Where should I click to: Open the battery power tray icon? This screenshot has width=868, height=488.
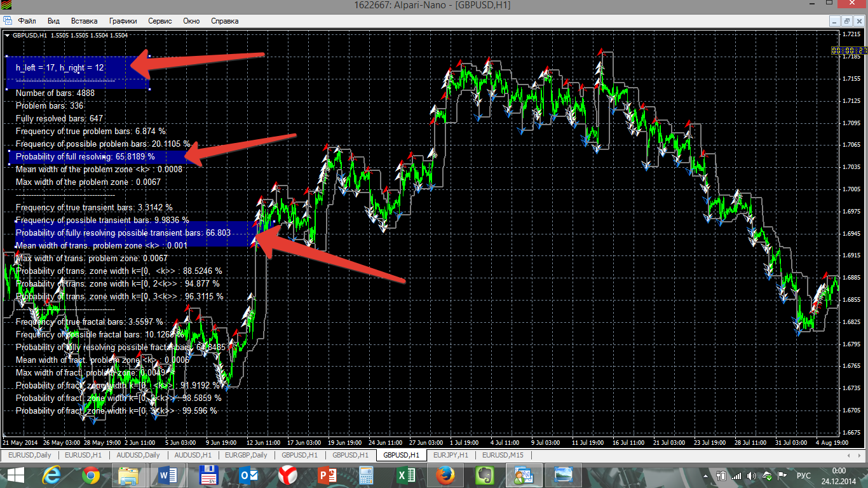point(722,475)
